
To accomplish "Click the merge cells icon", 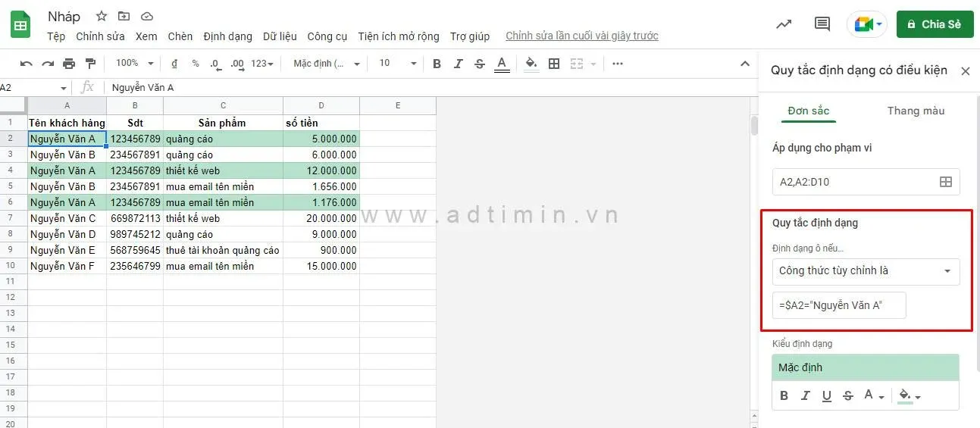I will click(577, 64).
